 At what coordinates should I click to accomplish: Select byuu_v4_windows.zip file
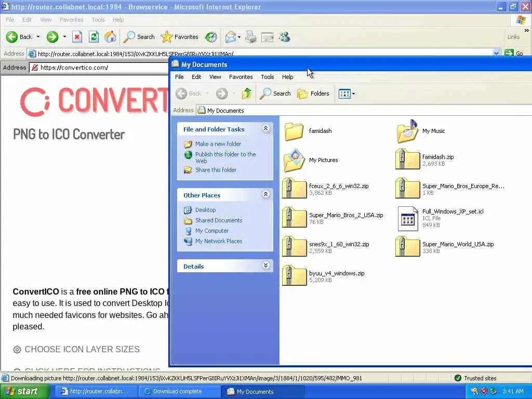[323, 276]
